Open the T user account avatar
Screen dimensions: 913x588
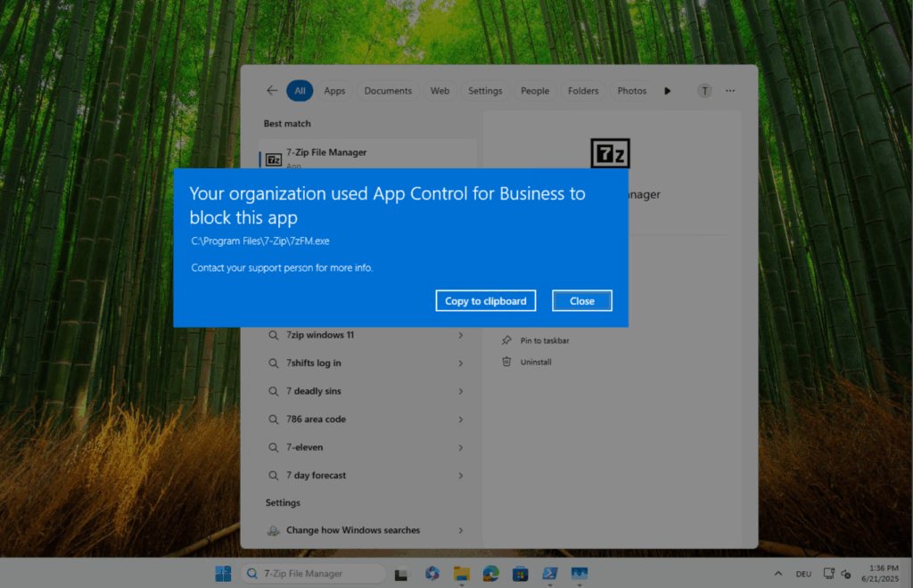(x=704, y=91)
